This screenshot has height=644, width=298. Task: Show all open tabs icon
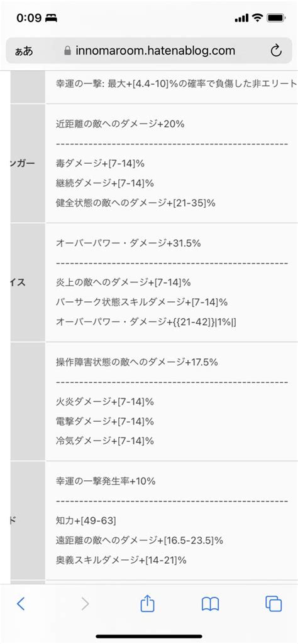point(273,603)
